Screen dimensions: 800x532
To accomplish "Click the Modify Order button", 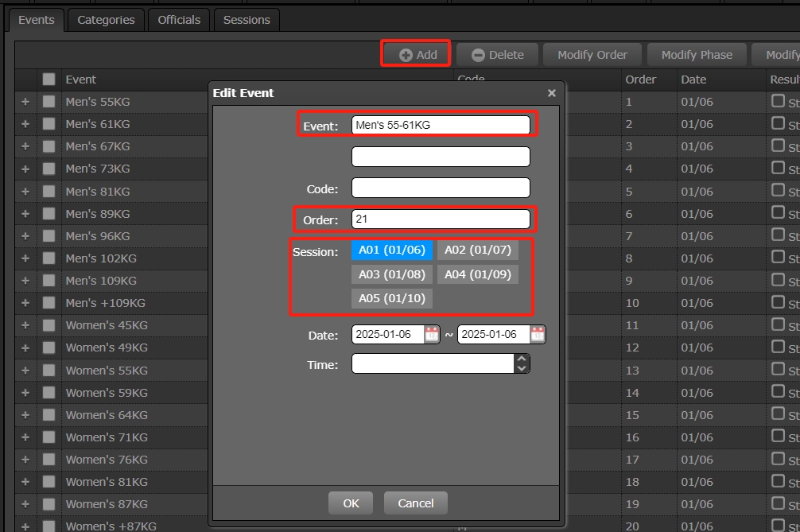I will point(592,55).
